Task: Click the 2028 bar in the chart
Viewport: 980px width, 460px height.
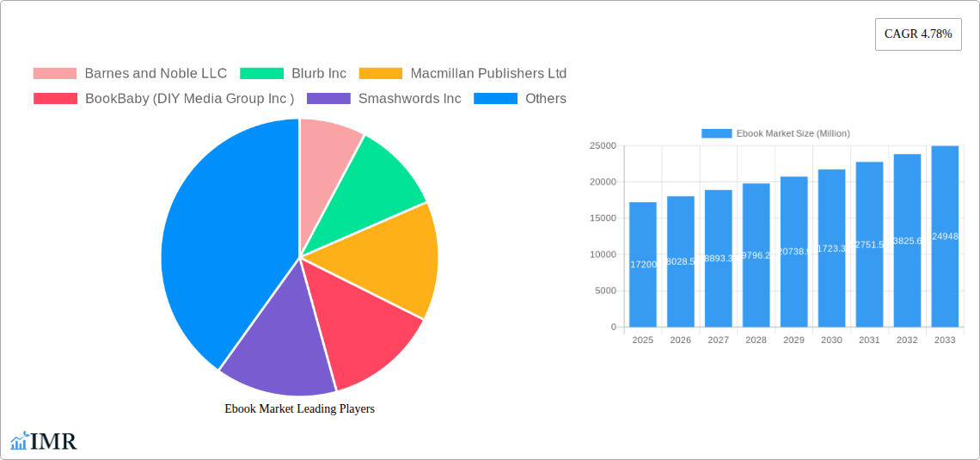Action: coord(756,255)
